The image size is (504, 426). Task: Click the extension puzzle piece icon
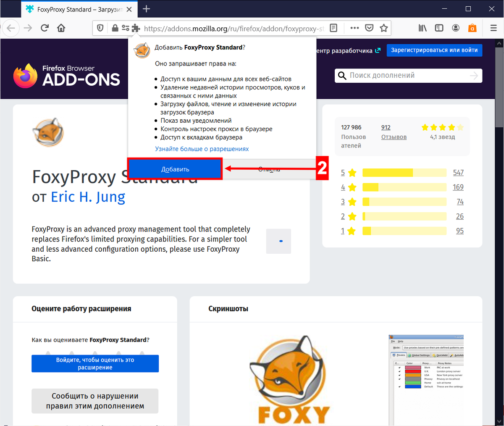click(x=136, y=28)
